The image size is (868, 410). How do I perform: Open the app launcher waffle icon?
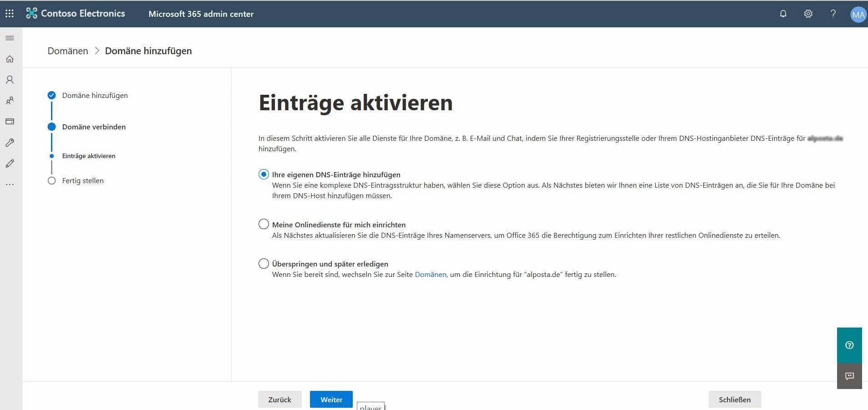[x=10, y=14]
